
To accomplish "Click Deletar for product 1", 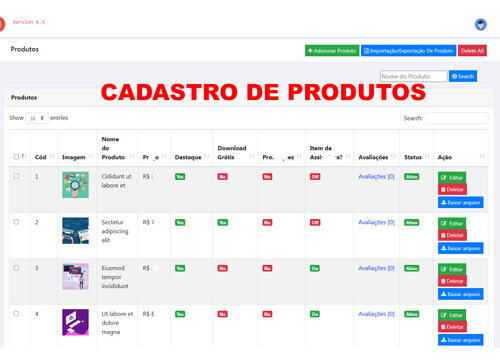I will point(452,189).
